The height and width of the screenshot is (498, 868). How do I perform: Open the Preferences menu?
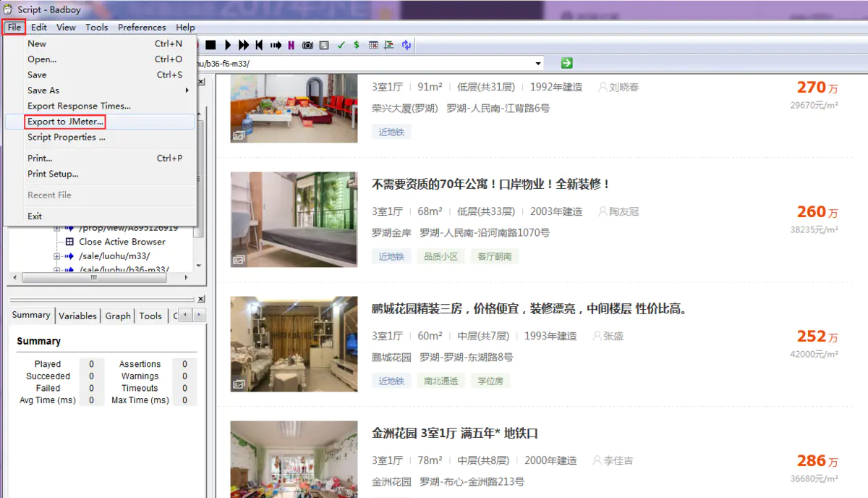tap(142, 28)
